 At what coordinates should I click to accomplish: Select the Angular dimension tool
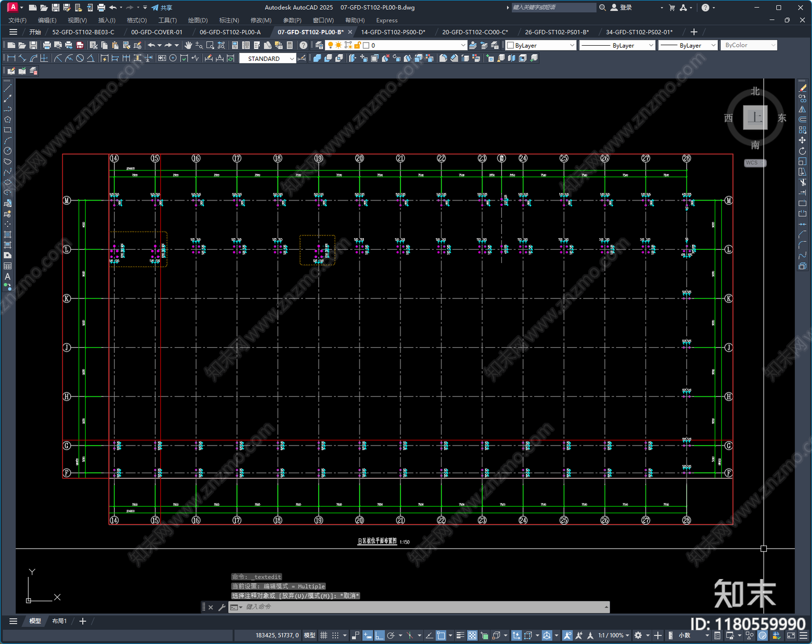90,58
